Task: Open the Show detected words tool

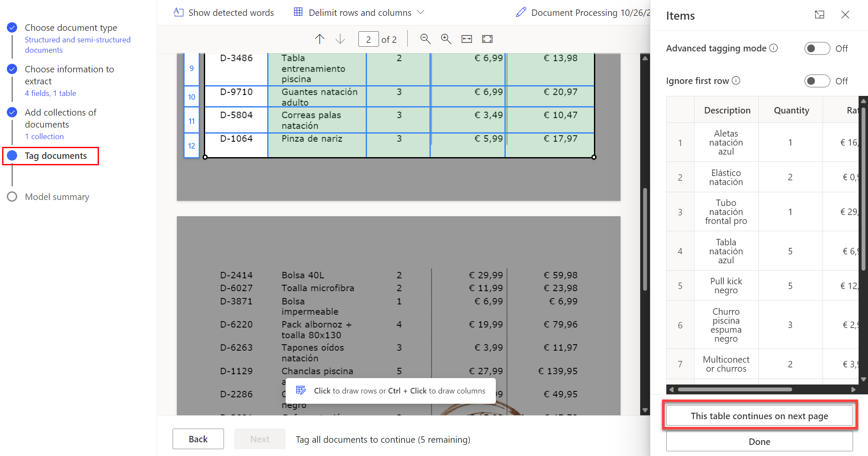Action: 223,12
